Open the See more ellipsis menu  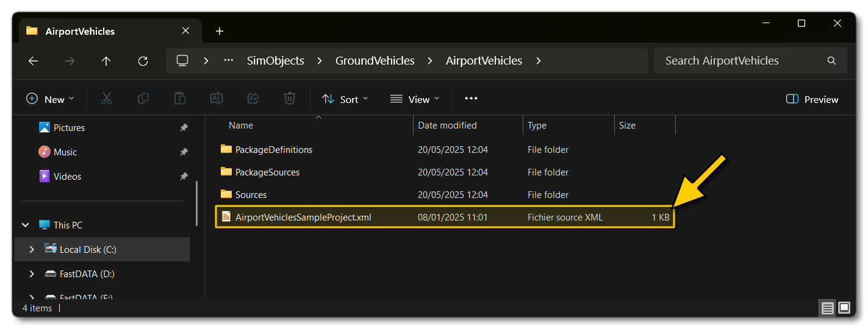(471, 99)
